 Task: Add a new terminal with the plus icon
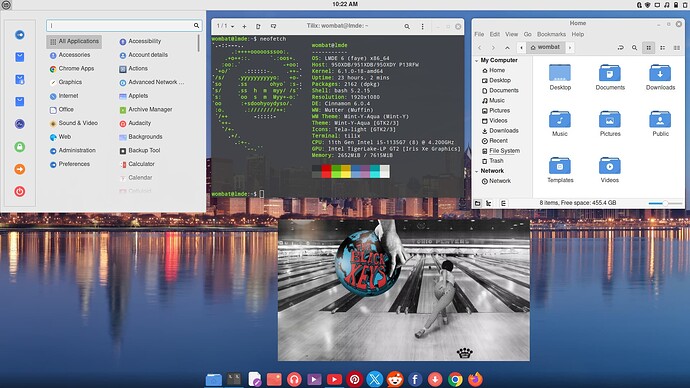(244, 26)
